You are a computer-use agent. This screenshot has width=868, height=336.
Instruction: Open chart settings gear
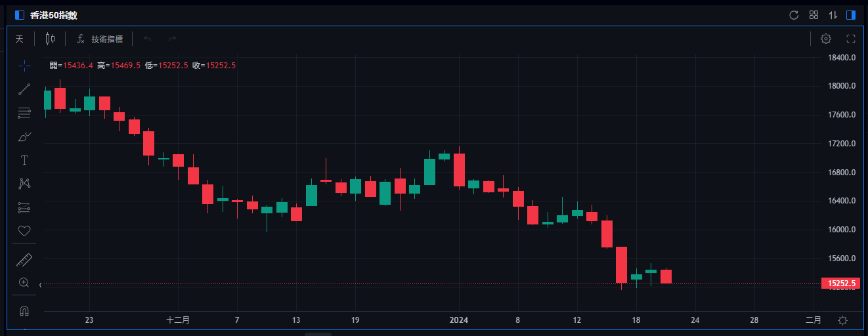click(826, 39)
